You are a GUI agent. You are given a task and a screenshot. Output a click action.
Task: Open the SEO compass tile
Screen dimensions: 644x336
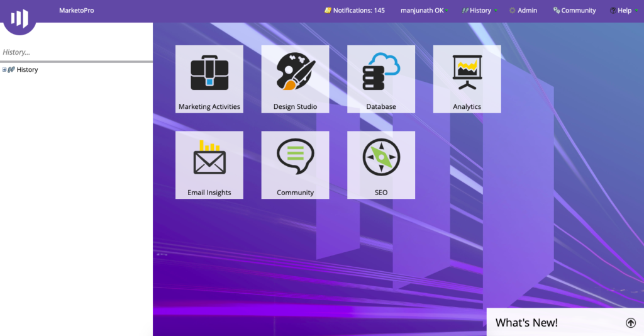coord(380,165)
